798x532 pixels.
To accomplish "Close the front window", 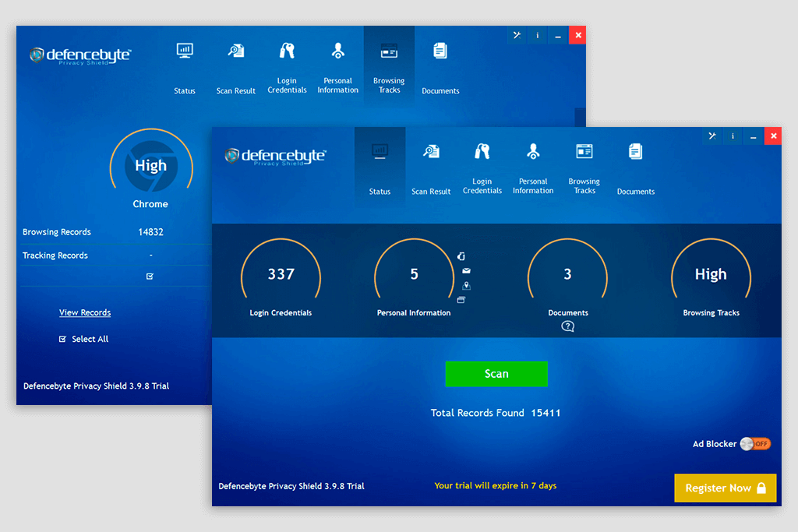I will point(773,136).
